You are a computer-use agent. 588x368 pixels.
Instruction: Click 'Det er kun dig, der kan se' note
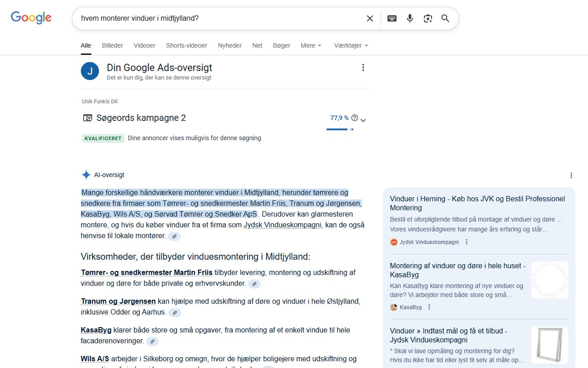(x=159, y=78)
